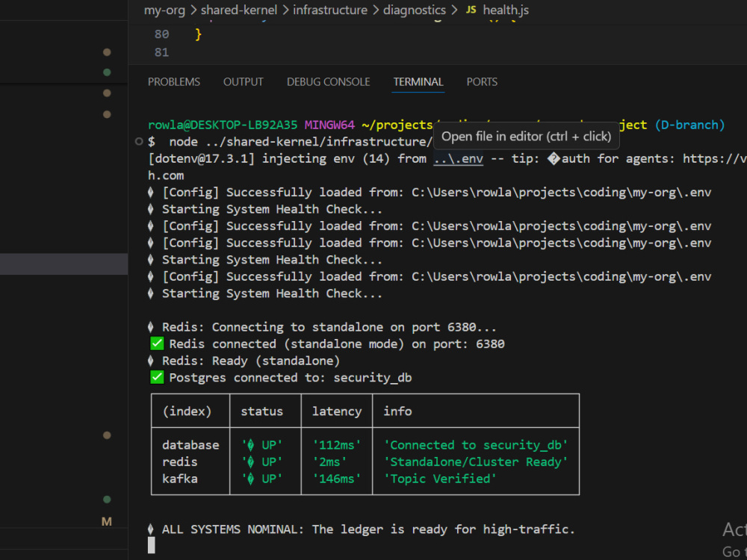Click 'Topic Verified' info cell
This screenshot has width=747, height=560.
click(440, 479)
